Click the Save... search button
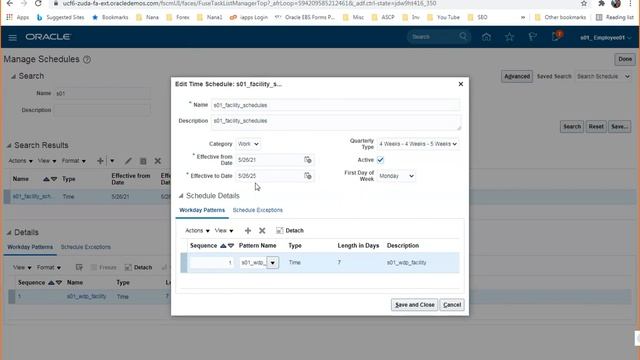 coord(620,127)
